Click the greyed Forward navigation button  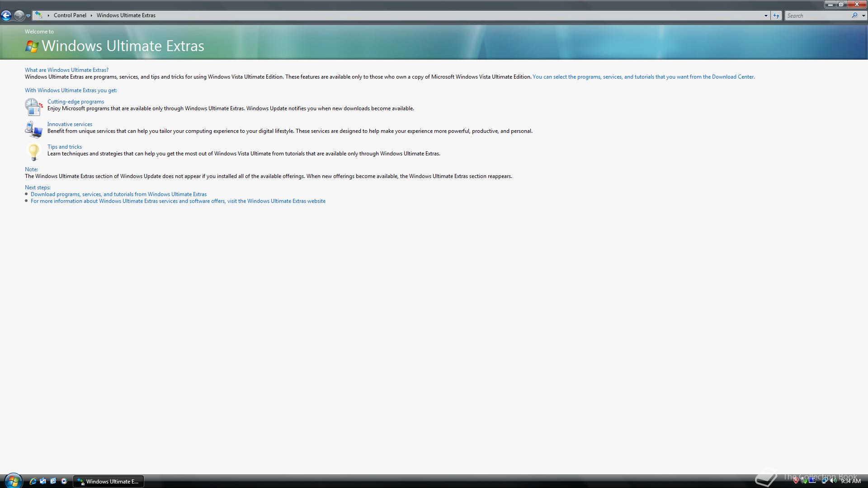(19, 15)
